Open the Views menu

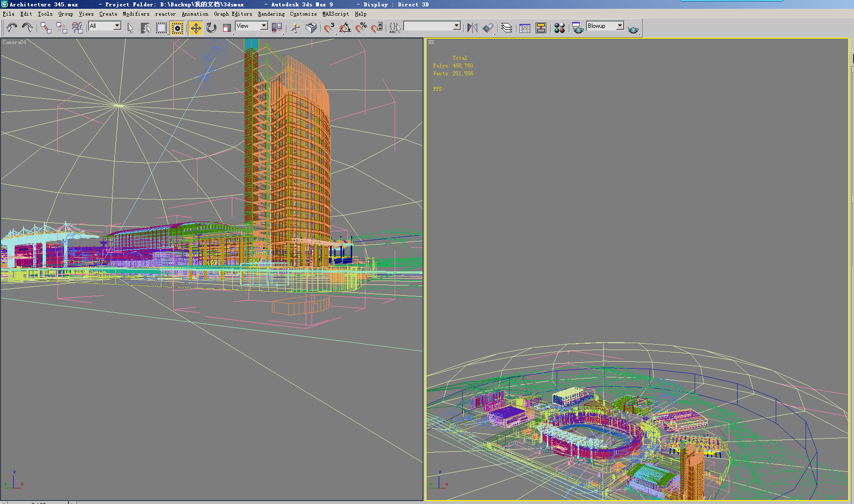pos(86,14)
